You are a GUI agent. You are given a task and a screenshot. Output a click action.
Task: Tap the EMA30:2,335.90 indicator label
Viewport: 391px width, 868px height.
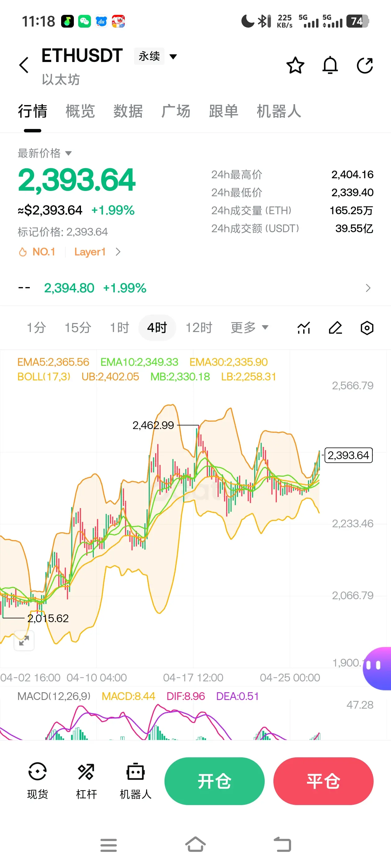[x=228, y=362]
